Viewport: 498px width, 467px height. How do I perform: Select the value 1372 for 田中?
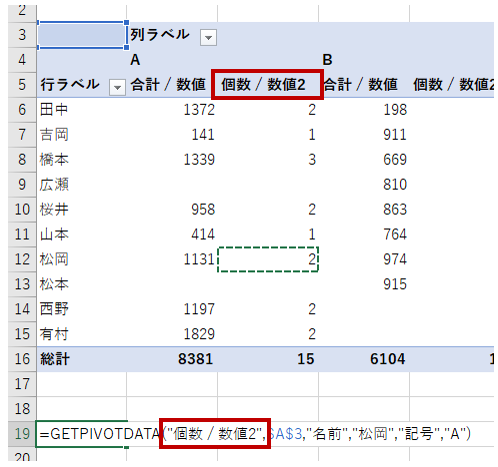coord(199,110)
